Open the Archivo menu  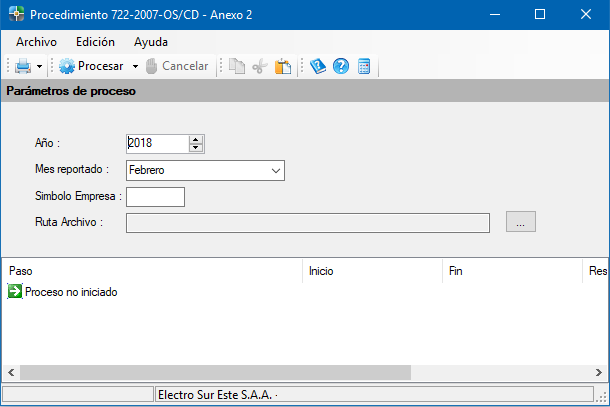(x=37, y=42)
